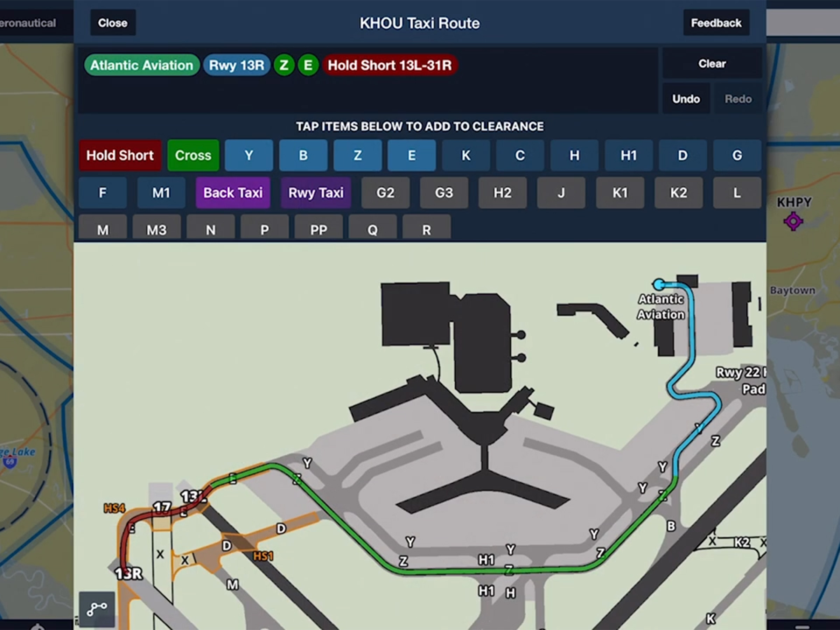Select Rwy Taxi option

point(316,193)
